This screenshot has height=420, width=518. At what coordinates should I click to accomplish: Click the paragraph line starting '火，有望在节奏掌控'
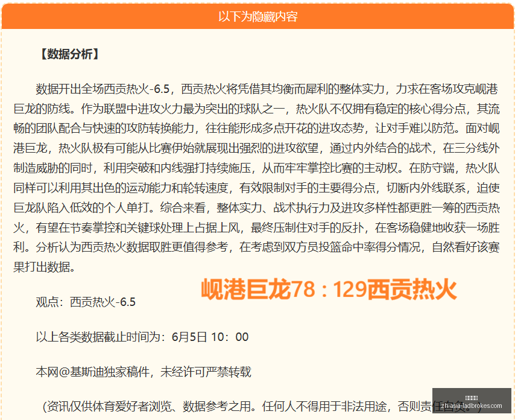256,227
